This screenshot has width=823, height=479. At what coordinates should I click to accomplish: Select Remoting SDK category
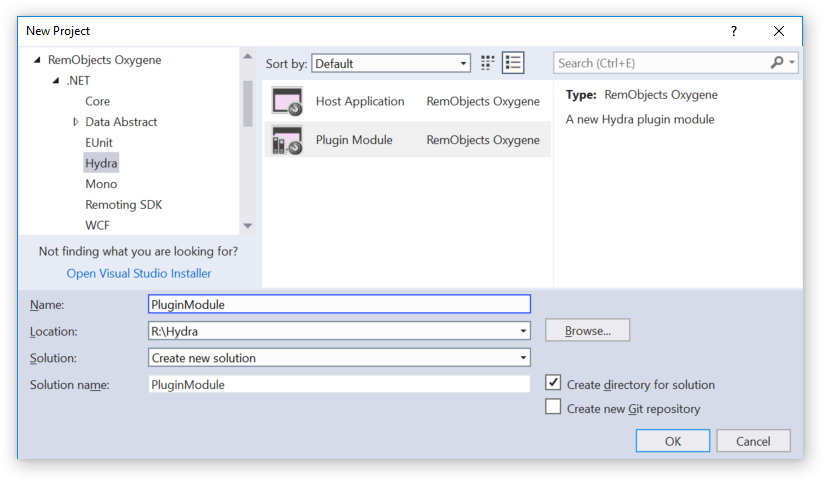point(123,205)
